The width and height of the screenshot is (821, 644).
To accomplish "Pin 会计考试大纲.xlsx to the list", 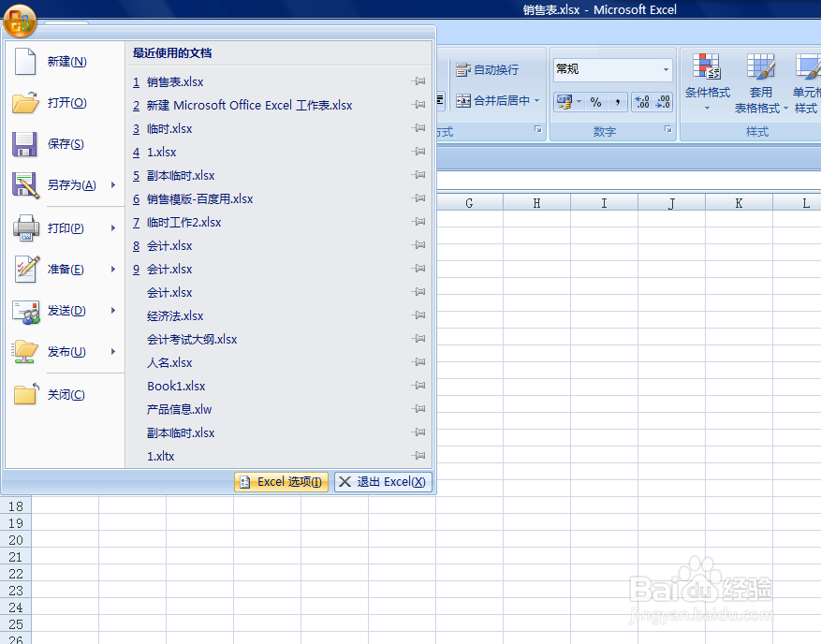I will click(x=418, y=338).
